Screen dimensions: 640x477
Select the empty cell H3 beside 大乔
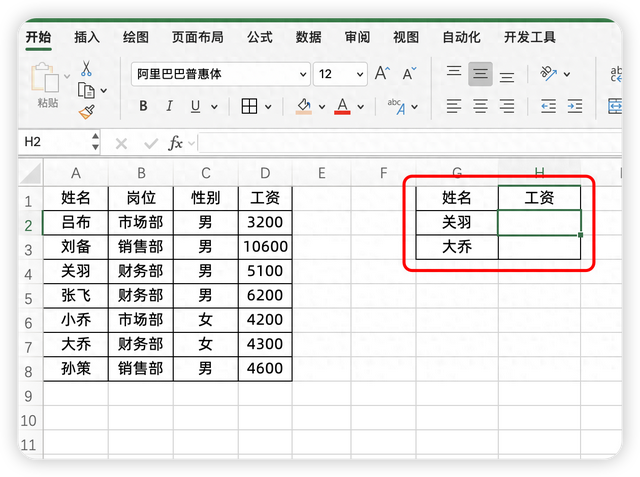tap(539, 248)
